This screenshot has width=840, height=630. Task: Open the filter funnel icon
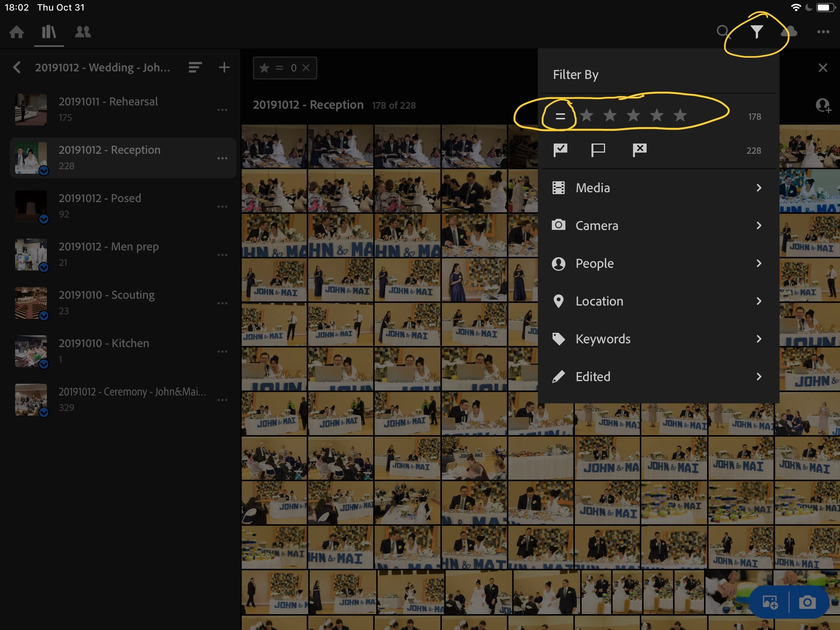756,32
